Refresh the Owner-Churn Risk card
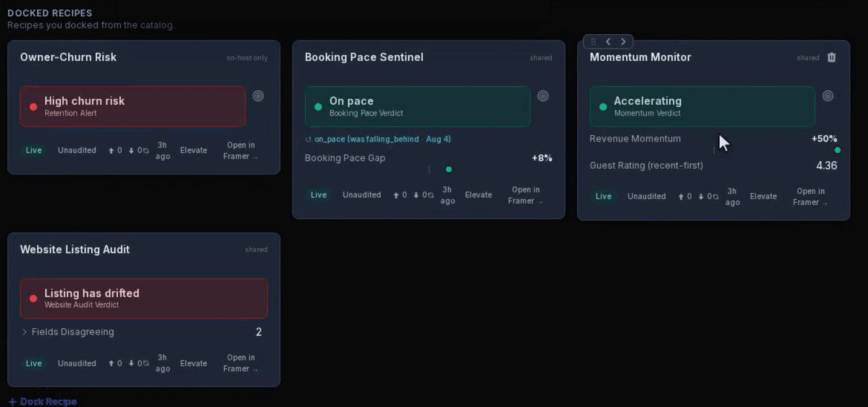This screenshot has height=407, width=868. coord(146,151)
